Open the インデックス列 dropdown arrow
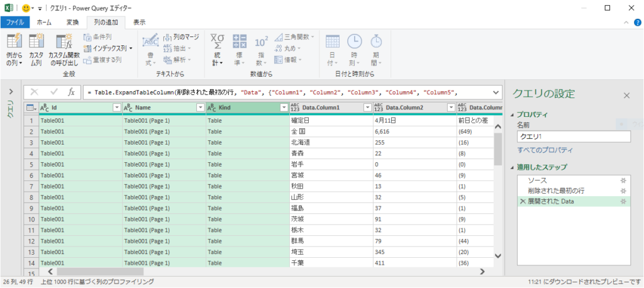The width and height of the screenshot is (644, 288). pyautogui.click(x=131, y=48)
